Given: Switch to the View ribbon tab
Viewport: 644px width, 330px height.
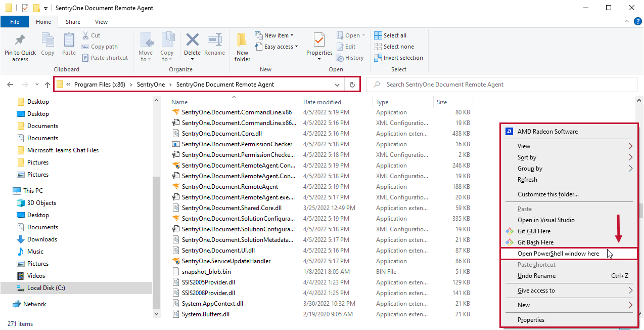Looking at the screenshot, I should pyautogui.click(x=101, y=22).
